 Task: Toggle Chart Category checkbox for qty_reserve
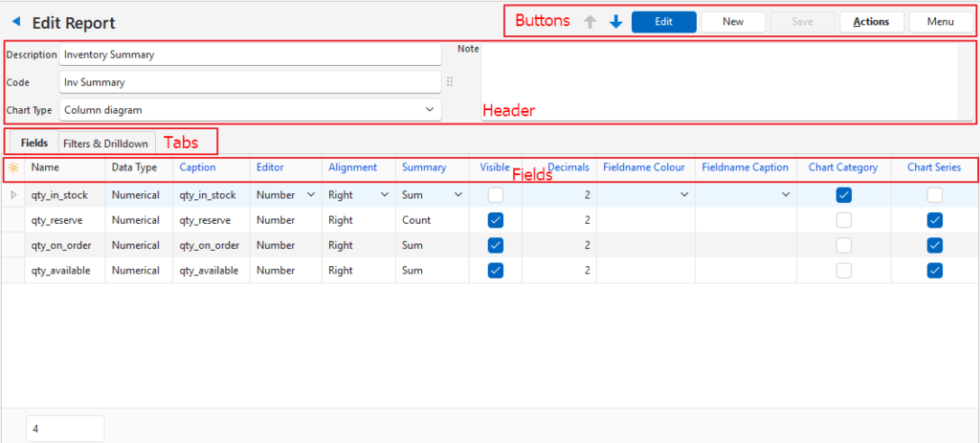tap(844, 220)
